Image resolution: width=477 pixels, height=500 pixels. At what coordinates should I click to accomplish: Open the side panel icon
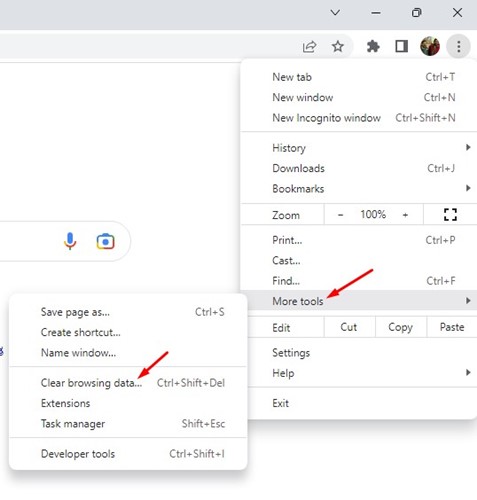tap(401, 46)
